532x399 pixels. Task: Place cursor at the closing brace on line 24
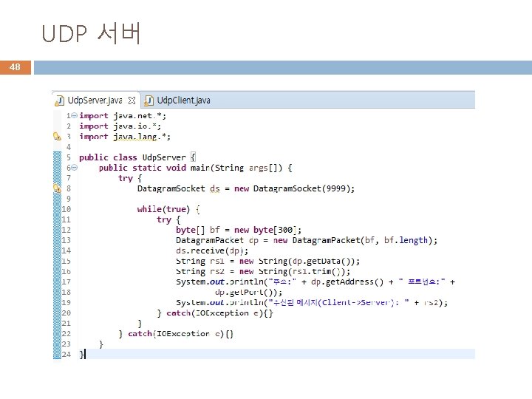click(81, 354)
